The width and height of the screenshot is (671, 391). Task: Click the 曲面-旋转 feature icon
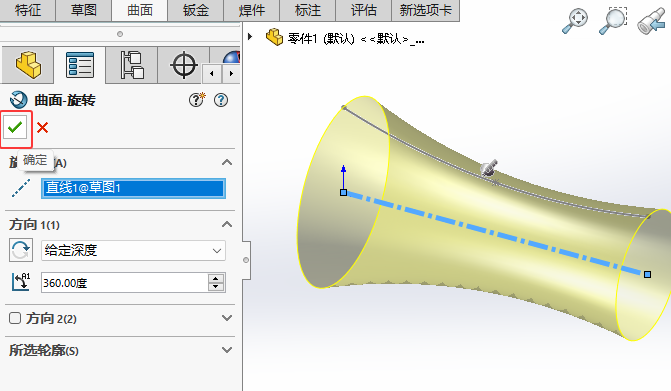18,100
